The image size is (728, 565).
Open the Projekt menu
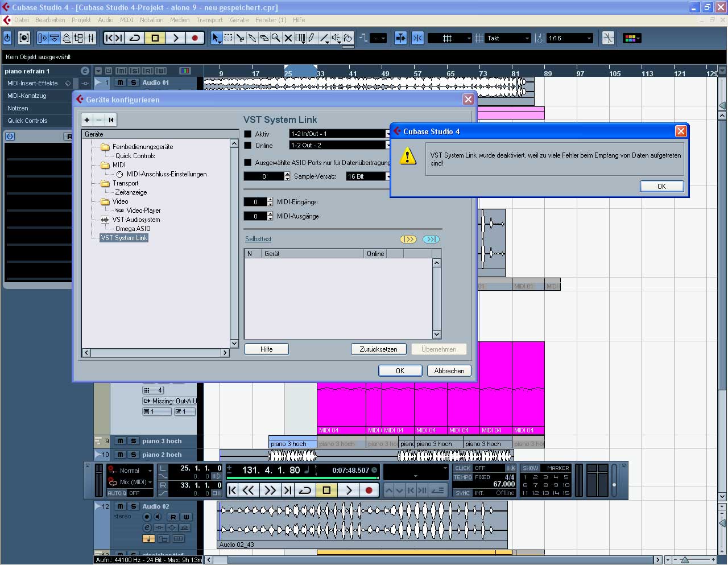point(81,20)
